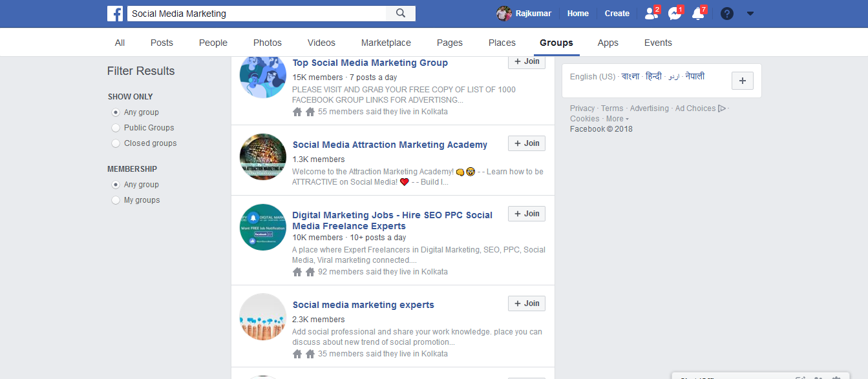Go to Home in top bar

(x=578, y=14)
